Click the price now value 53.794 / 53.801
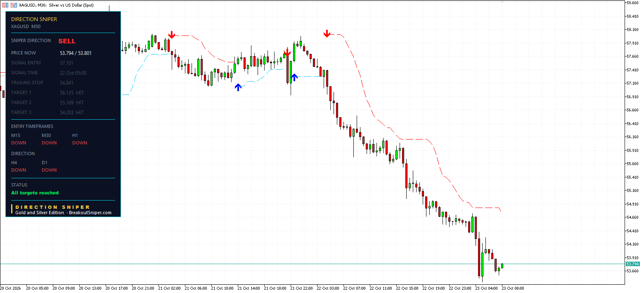This screenshot has height=293, width=644. click(x=76, y=53)
